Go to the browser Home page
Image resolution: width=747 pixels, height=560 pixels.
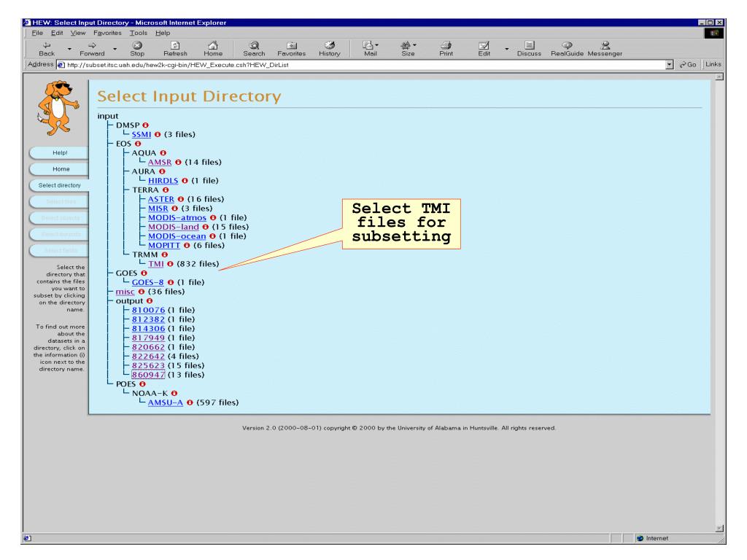[213, 49]
